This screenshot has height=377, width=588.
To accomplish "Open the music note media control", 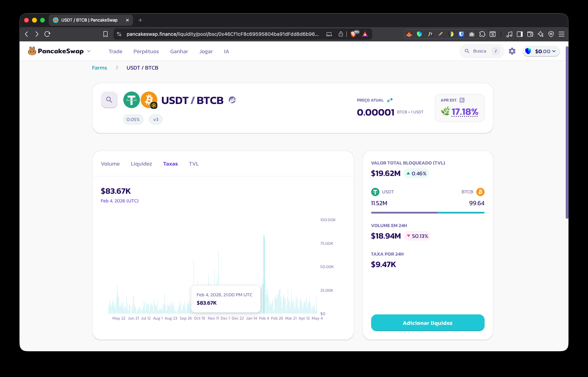I will pyautogui.click(x=509, y=34).
